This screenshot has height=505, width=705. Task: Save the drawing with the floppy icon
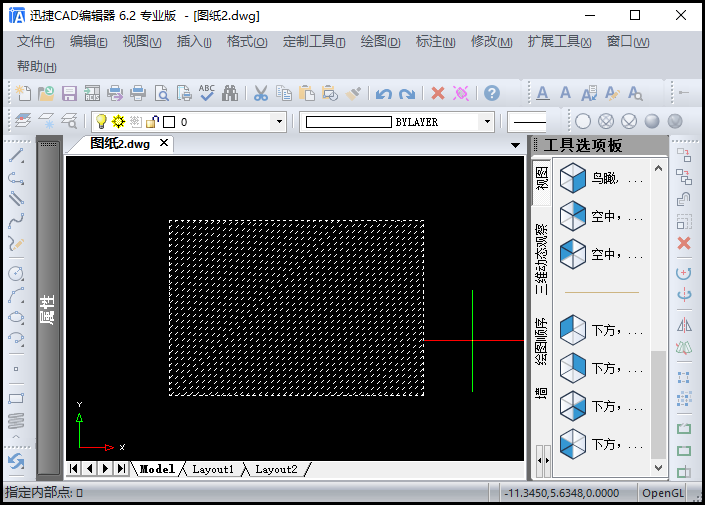[x=69, y=93]
